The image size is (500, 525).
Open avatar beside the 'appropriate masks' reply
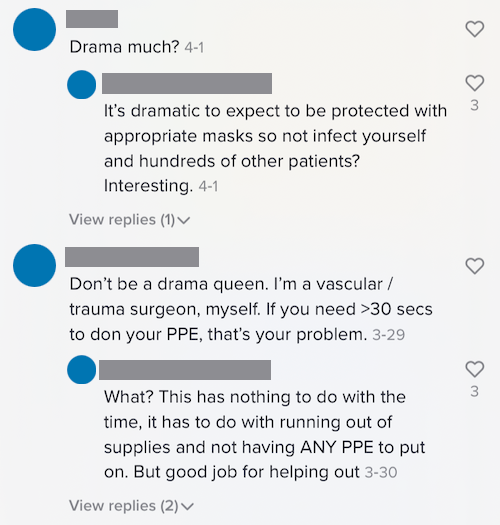coord(82,85)
